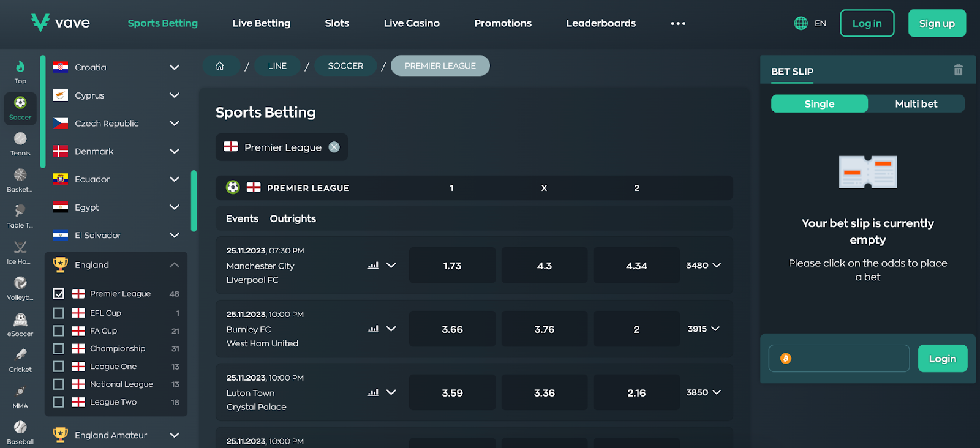Show statistics for Luton Town match
This screenshot has width=980, height=448.
(x=373, y=392)
